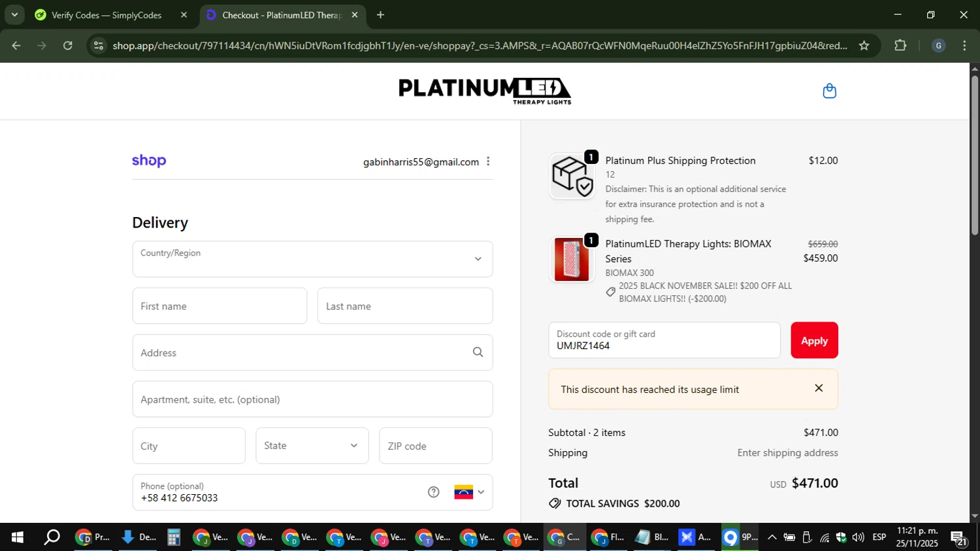Click the ESP language indicator
This screenshot has height=551, width=980.
coord(879,537)
